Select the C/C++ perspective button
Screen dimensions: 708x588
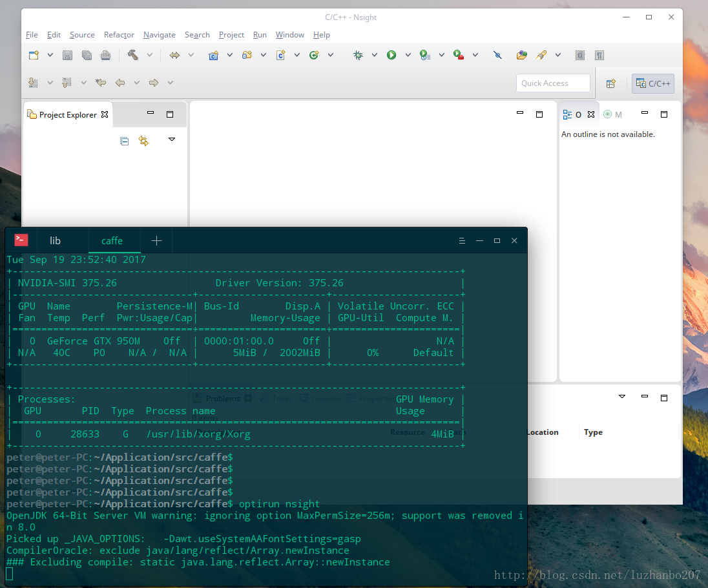click(x=653, y=83)
